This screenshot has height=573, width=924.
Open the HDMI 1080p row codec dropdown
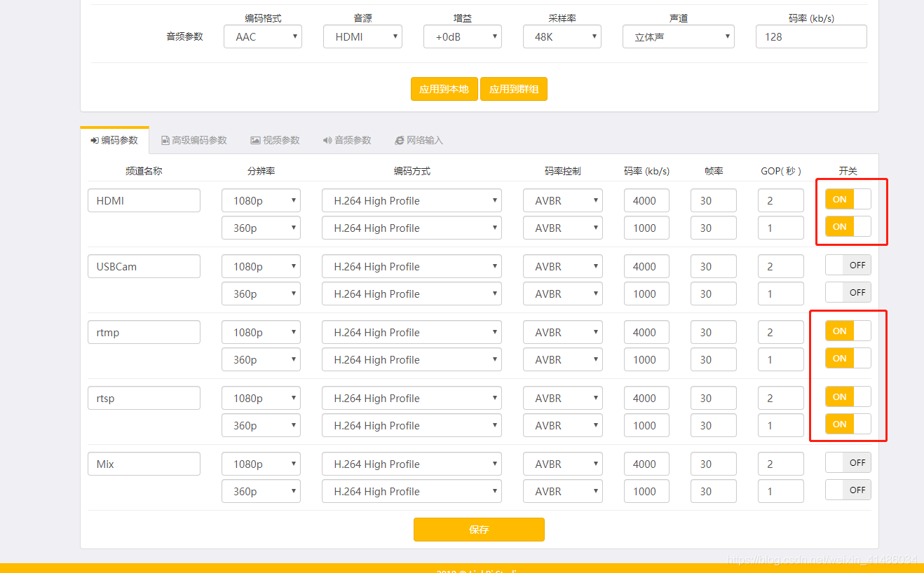click(412, 200)
